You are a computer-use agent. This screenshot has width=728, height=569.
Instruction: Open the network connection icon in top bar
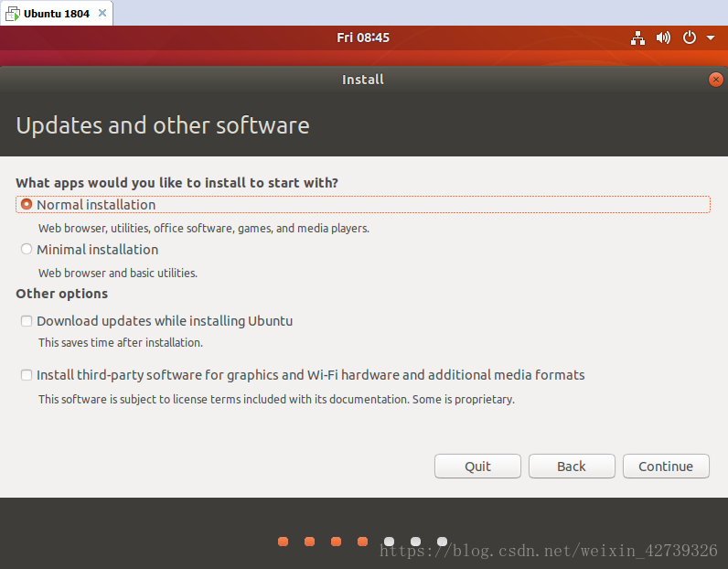[637, 38]
